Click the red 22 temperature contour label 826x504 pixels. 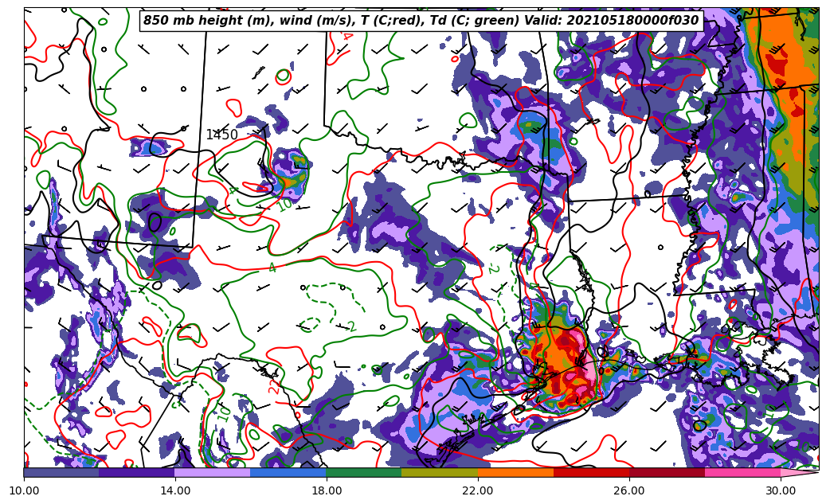click(x=275, y=387)
